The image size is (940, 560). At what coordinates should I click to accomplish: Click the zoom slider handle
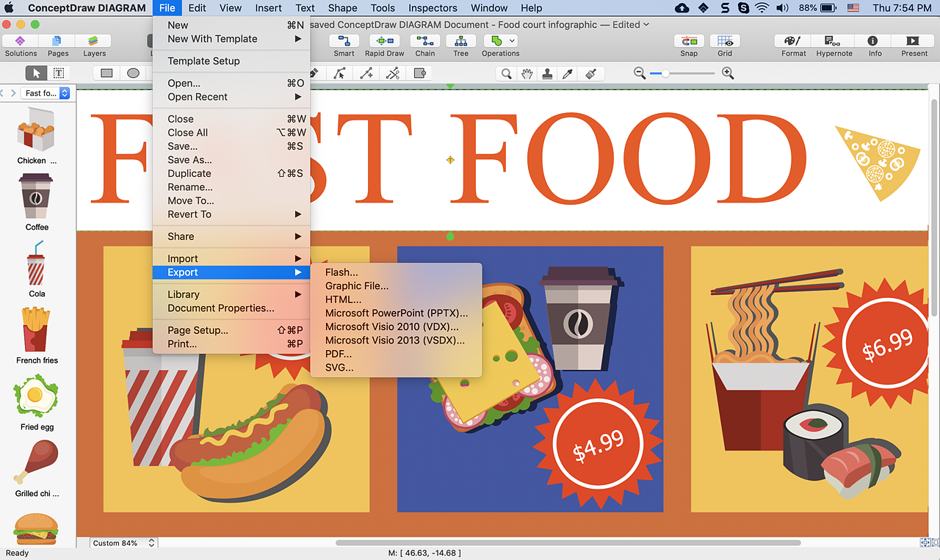click(x=665, y=73)
